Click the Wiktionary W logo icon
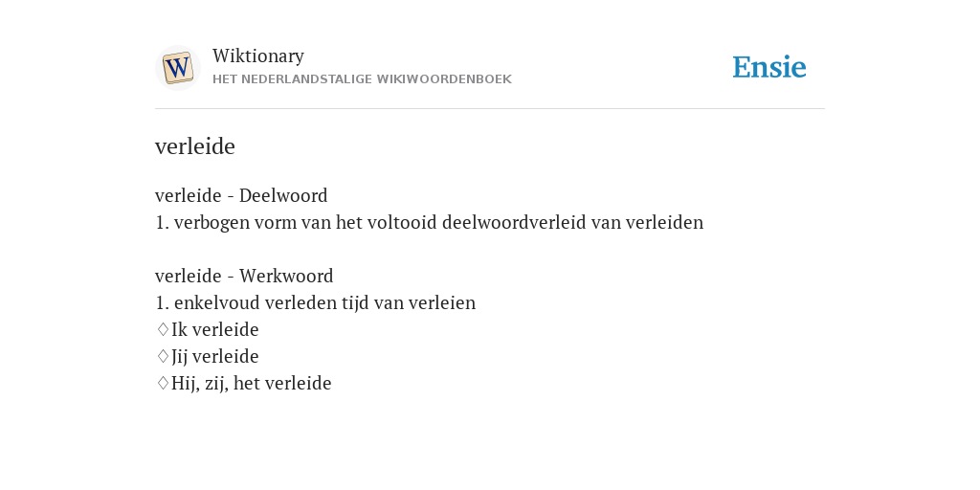 point(177,68)
